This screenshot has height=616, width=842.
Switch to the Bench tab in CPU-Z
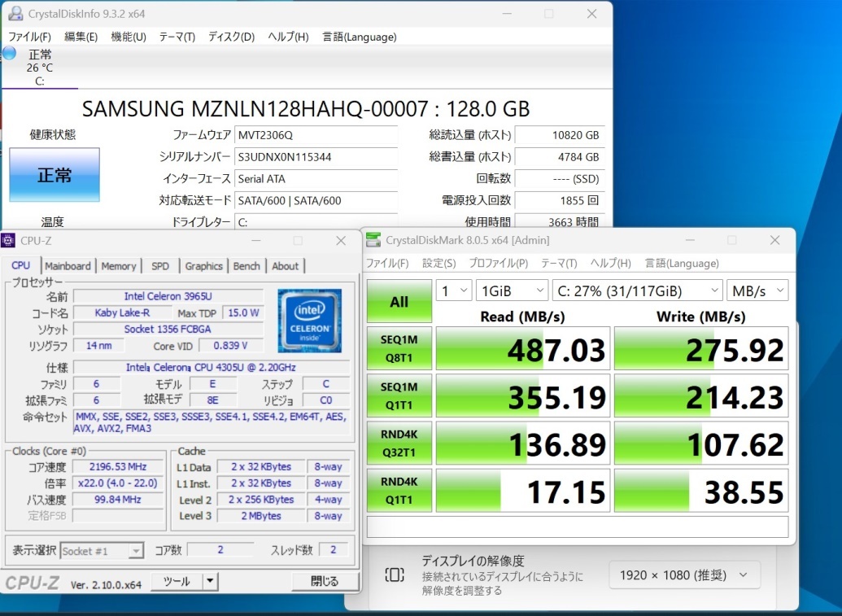tap(246, 266)
